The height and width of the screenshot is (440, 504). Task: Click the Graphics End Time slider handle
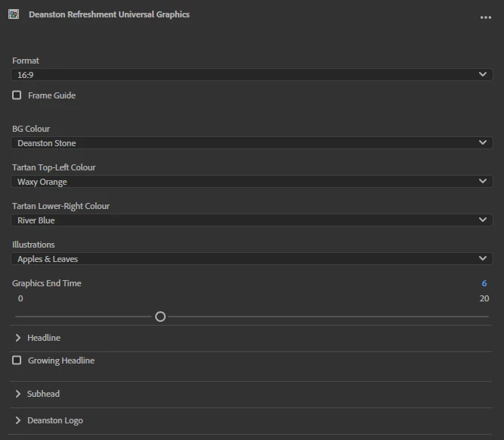(160, 317)
